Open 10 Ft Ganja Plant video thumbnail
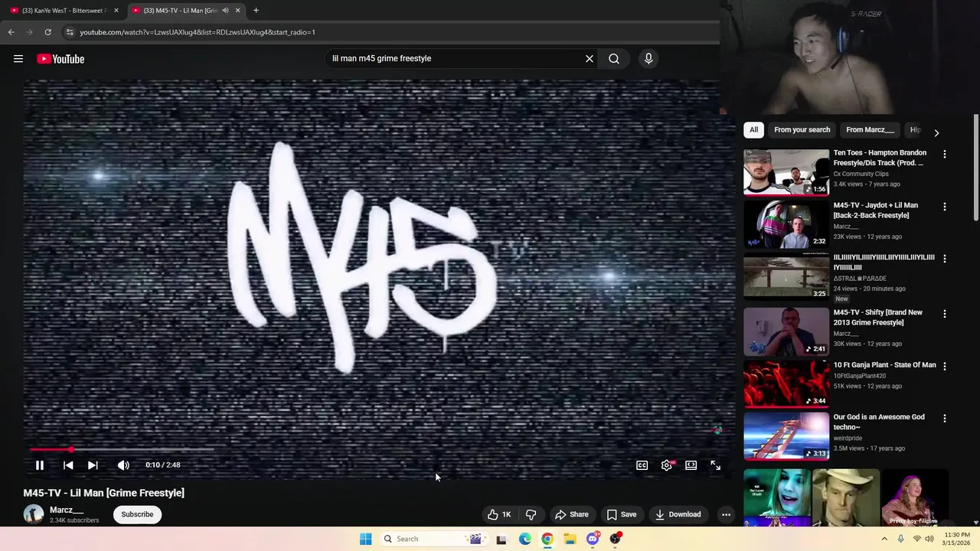980x551 pixels. (786, 383)
